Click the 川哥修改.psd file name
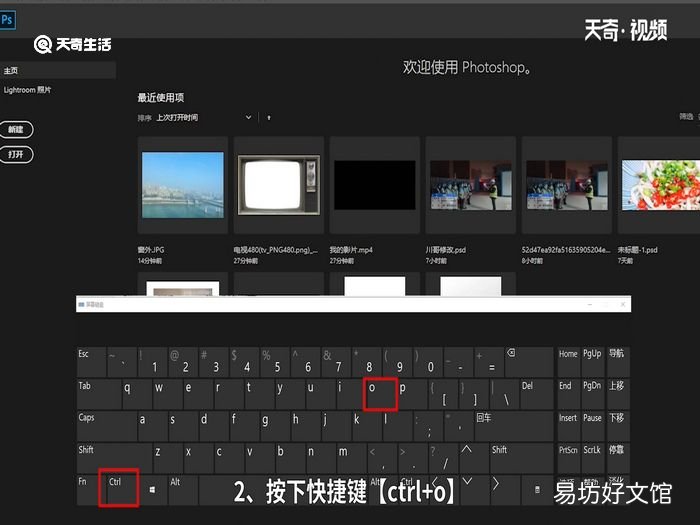Image resolution: width=700 pixels, height=525 pixels. tap(446, 250)
